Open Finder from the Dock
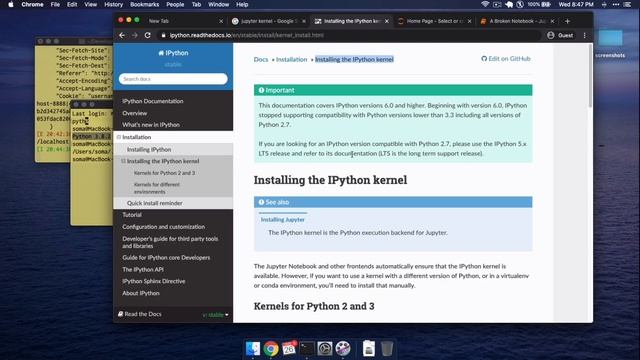This screenshot has height=360, width=640. (253, 349)
